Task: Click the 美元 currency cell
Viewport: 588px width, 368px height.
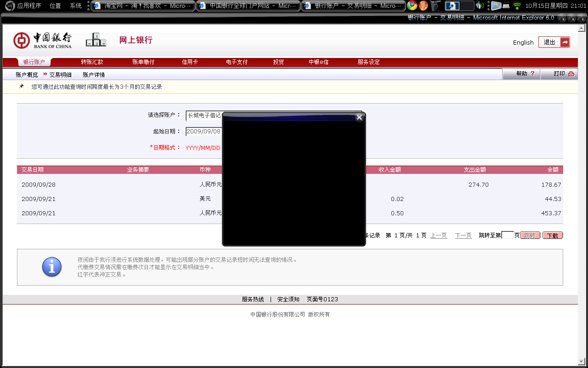Action: coord(205,199)
